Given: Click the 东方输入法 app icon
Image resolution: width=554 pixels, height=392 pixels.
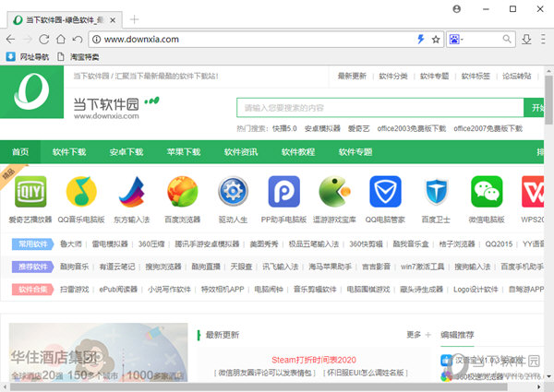Looking at the screenshot, I should click(132, 192).
